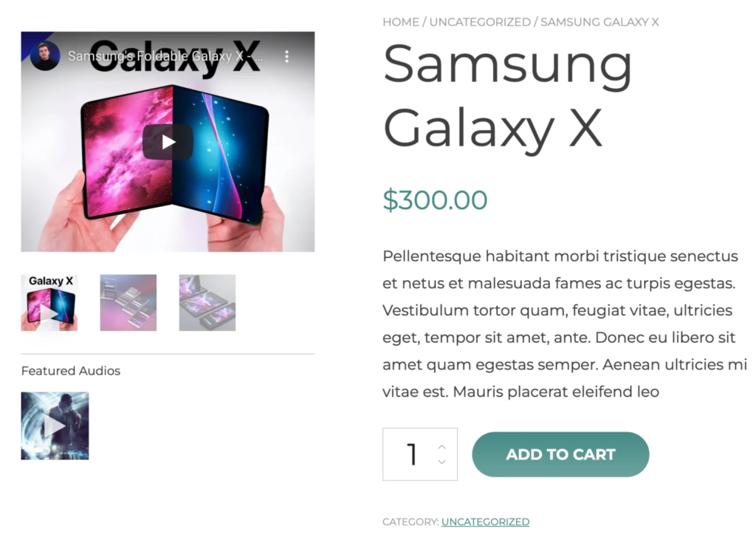This screenshot has height=546, width=756.
Task: Play the Samsung Galaxy X video
Action: pos(168,142)
